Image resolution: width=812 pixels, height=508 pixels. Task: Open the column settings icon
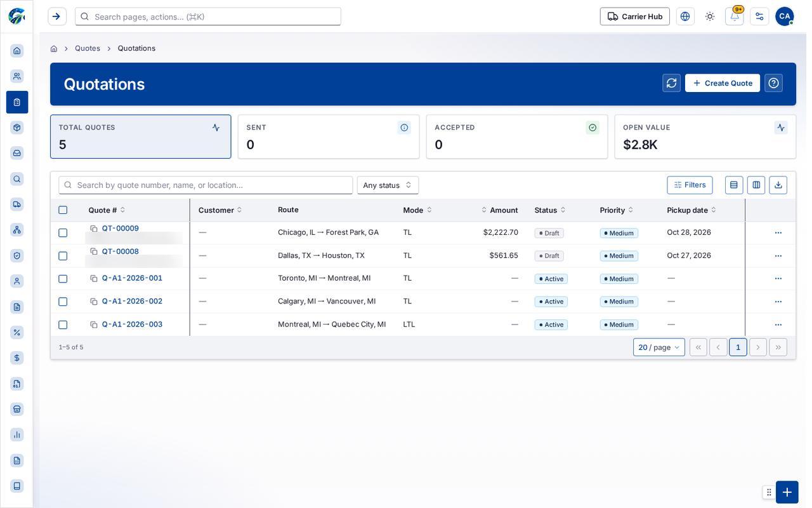[756, 185]
